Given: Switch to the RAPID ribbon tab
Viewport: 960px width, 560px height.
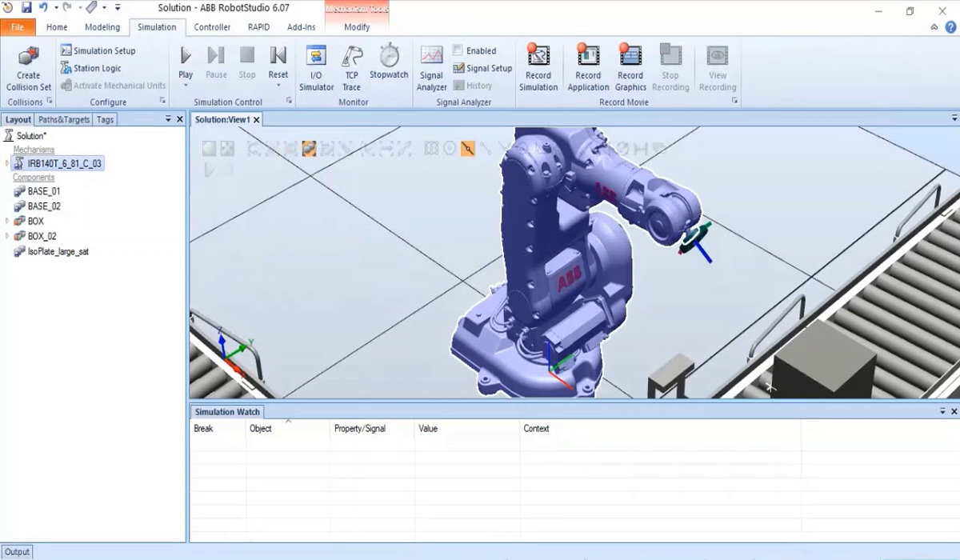Looking at the screenshot, I should pos(259,26).
